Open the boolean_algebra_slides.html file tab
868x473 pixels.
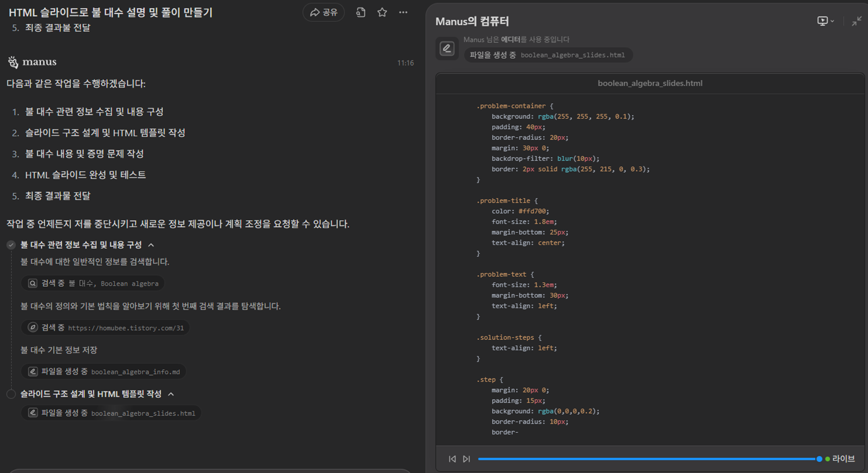coord(650,83)
